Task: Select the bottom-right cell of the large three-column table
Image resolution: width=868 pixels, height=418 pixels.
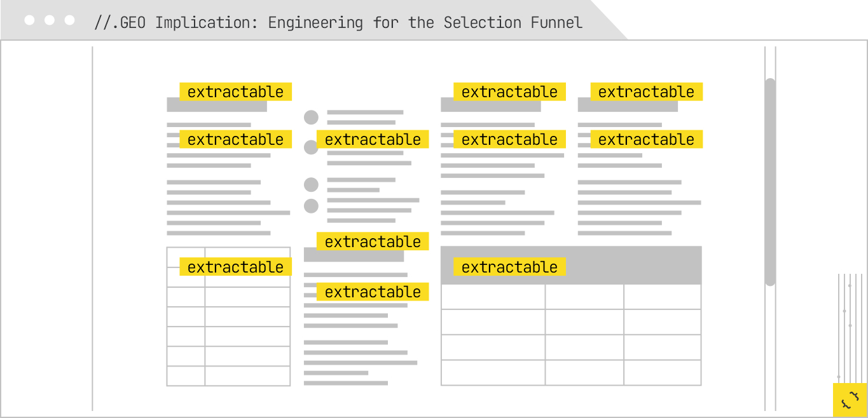Action: click(x=662, y=372)
